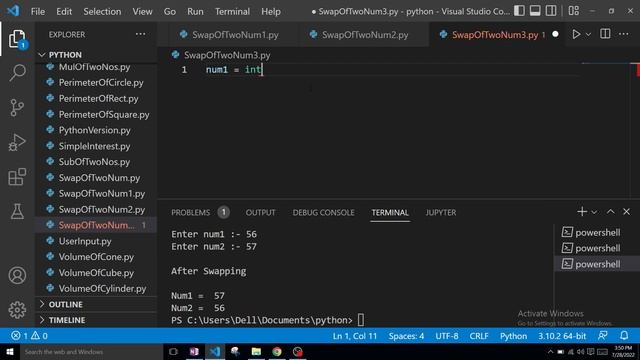Open Explorer views and more actions ellipsis
Screen dimensions: 640x360
click(140, 34)
